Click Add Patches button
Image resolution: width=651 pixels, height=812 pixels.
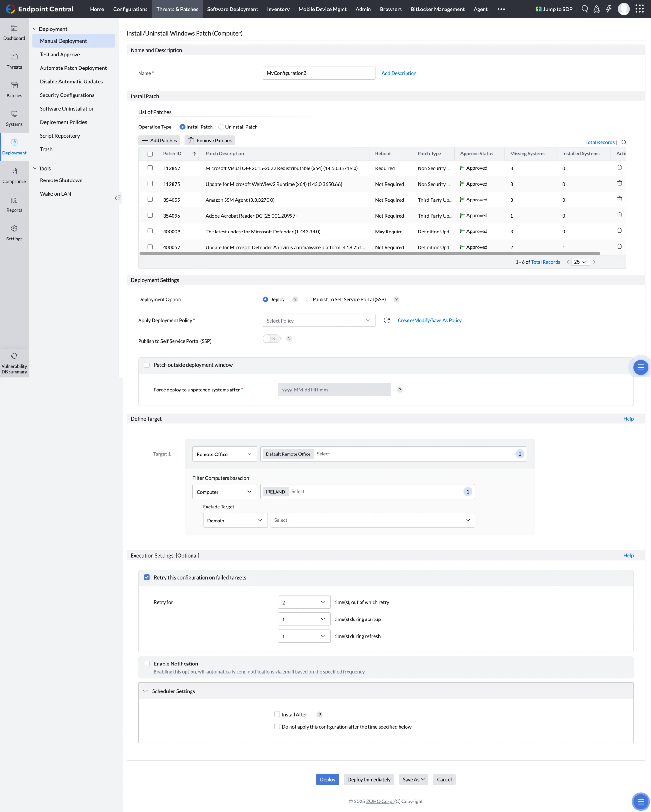[x=159, y=141]
